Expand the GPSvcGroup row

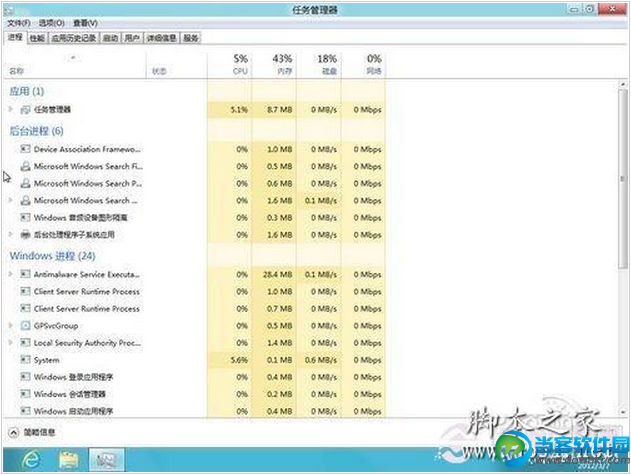coord(11,325)
